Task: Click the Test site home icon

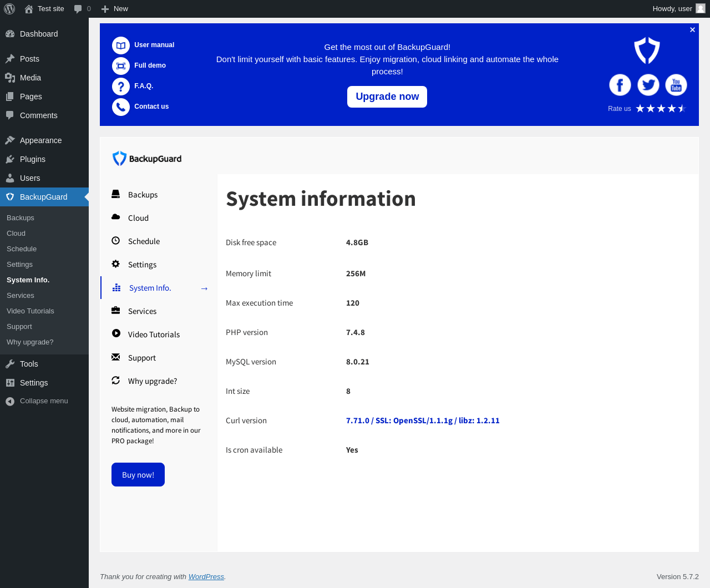Action: click(29, 9)
